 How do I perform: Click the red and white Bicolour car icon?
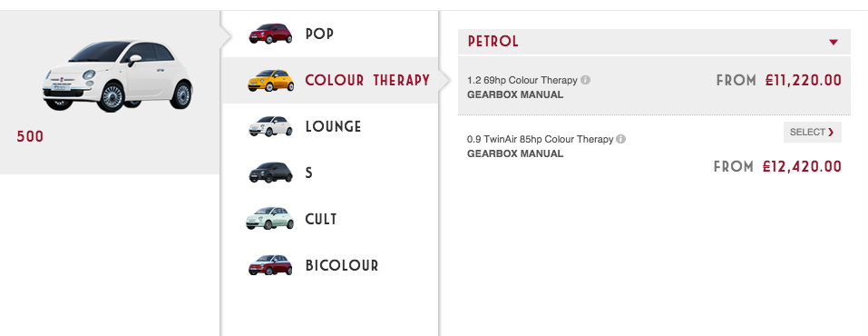[x=270, y=265]
